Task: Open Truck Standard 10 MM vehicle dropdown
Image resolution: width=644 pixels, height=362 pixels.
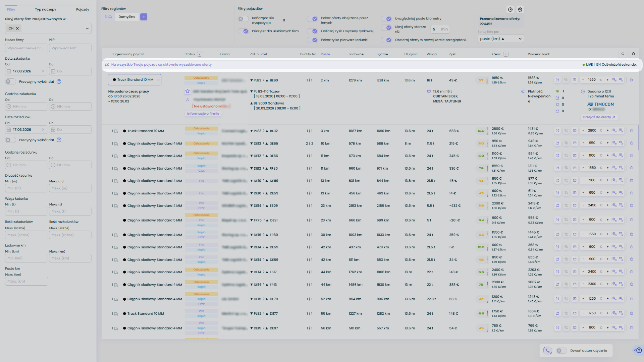Action: [x=135, y=80]
